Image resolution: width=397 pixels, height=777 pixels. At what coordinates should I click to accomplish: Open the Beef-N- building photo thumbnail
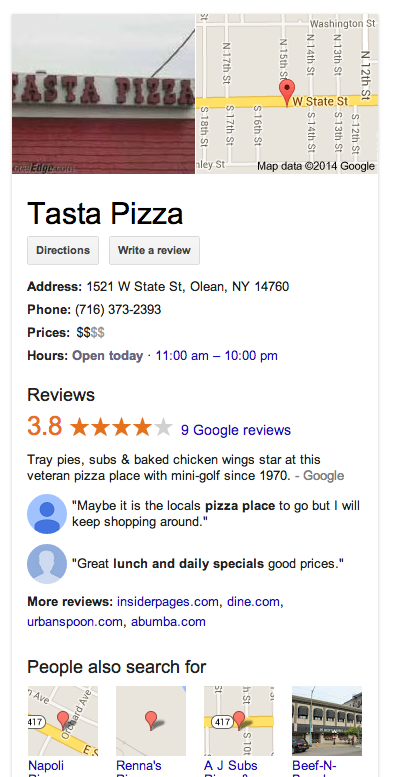coord(327,721)
